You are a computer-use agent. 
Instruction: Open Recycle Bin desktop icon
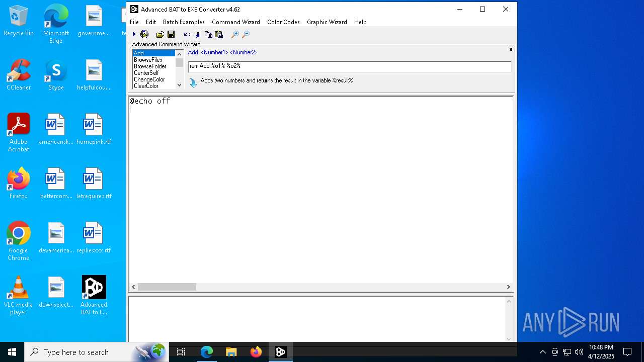19,21
